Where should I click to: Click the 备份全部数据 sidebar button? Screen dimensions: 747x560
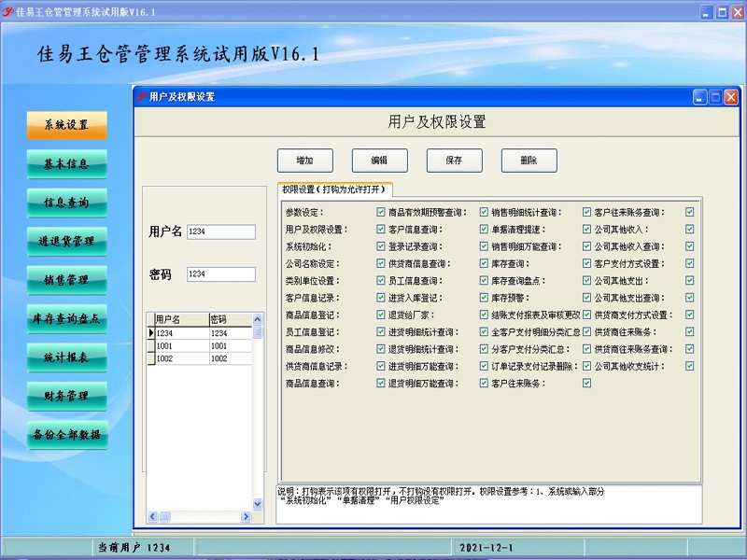66,434
